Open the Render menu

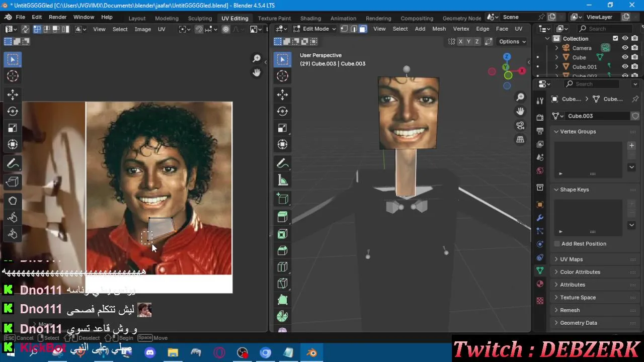coord(57,17)
